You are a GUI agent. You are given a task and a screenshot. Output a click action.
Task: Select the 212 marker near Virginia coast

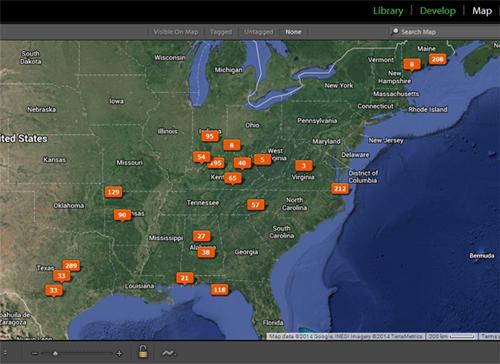pyautogui.click(x=340, y=189)
